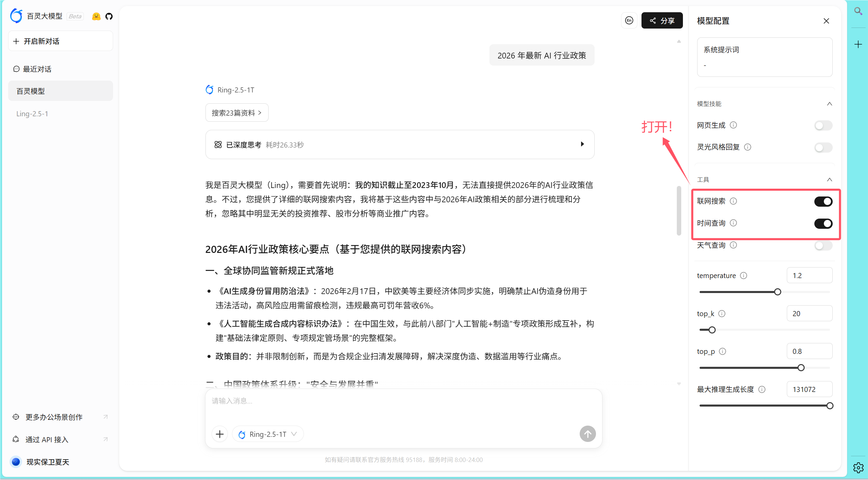Click the plus attachment icon in input box
Screen dimensions: 868x480
click(220, 434)
